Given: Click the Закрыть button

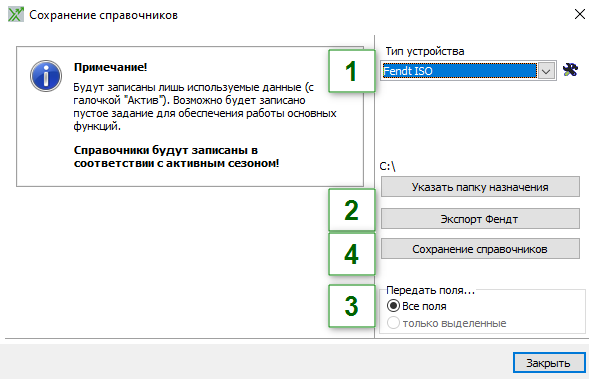Looking at the screenshot, I should 549,363.
